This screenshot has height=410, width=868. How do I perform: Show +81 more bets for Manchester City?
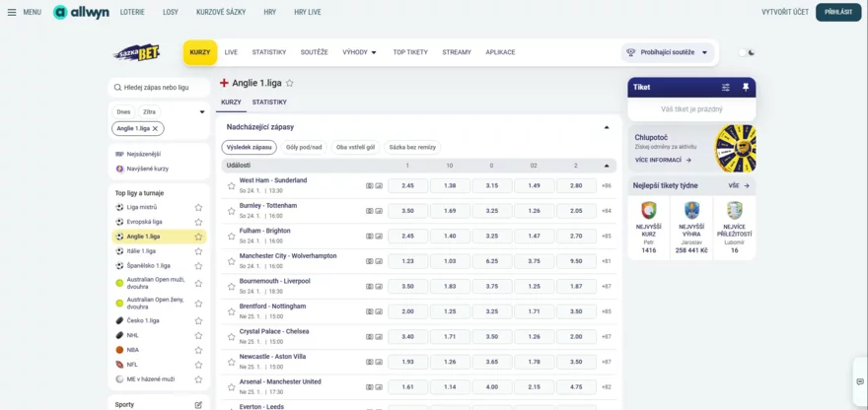[x=607, y=262]
